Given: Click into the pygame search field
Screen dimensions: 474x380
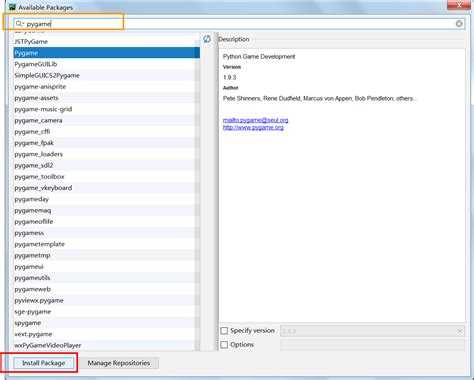Looking at the screenshot, I should (x=239, y=24).
